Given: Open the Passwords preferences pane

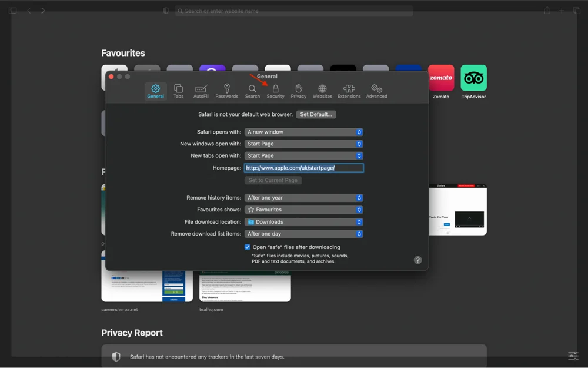Looking at the screenshot, I should [227, 91].
